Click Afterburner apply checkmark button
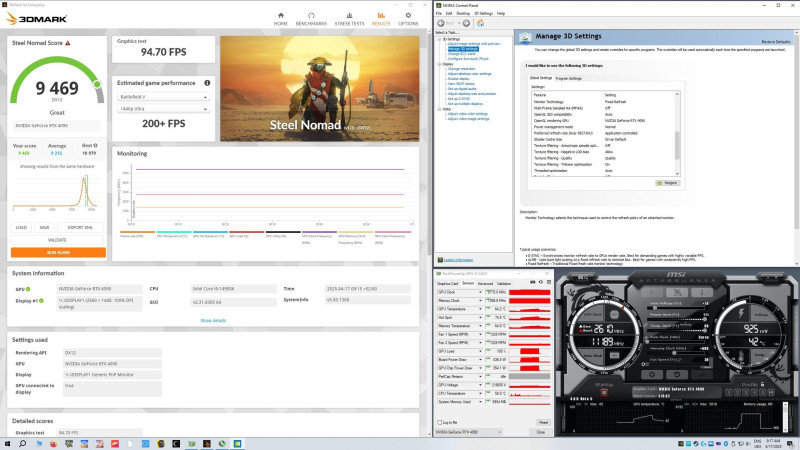Viewport: 800px width, 450px height. 702,374
